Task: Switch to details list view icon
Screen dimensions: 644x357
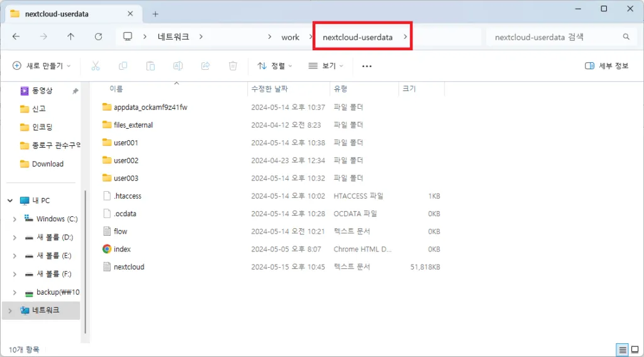Action: pos(622,350)
